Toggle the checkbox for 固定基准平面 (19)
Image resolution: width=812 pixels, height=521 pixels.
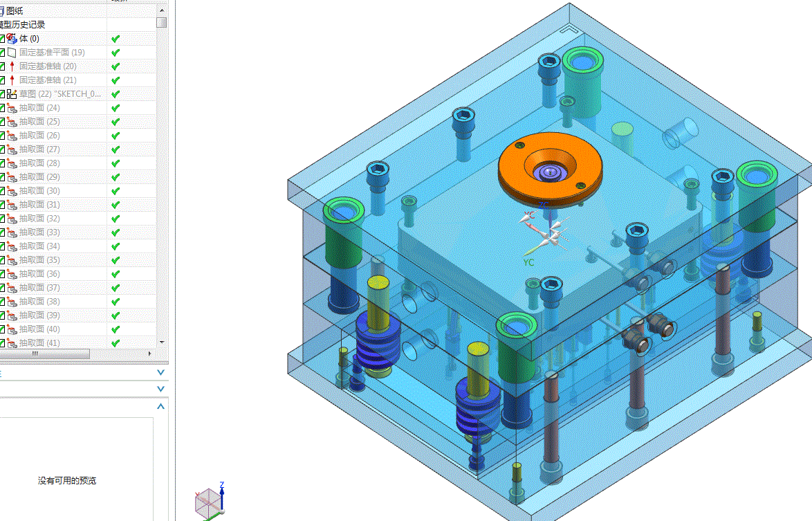[2, 53]
